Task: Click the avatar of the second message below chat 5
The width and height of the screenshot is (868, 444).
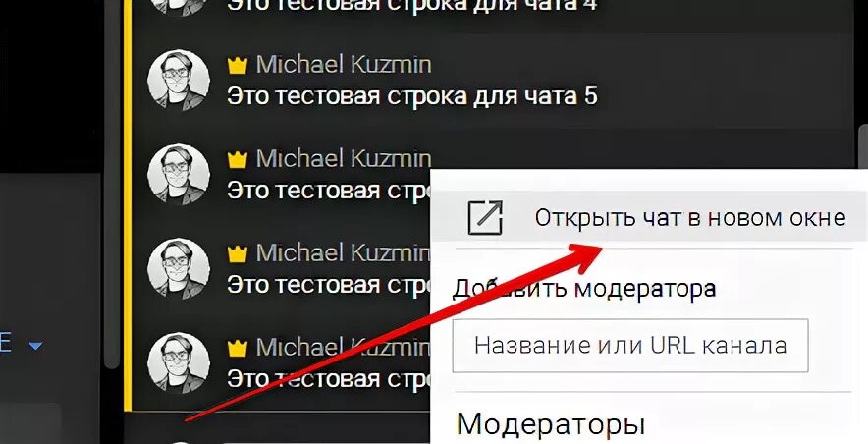Action: [x=179, y=268]
